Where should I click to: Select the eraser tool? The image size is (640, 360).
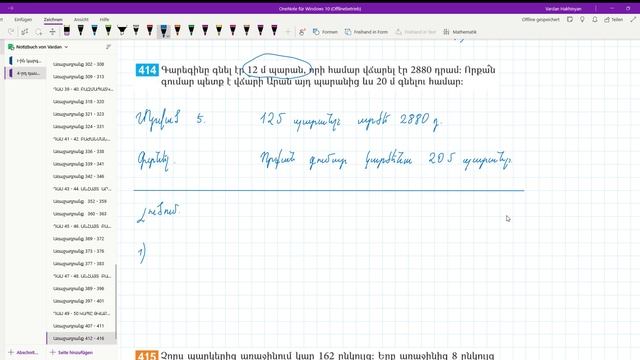67,30
